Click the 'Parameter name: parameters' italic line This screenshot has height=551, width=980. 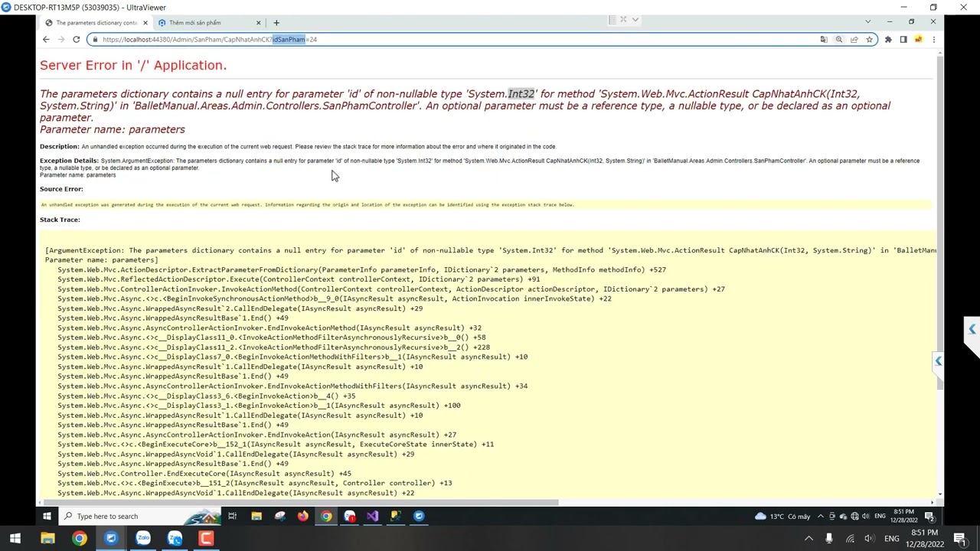[x=113, y=129]
